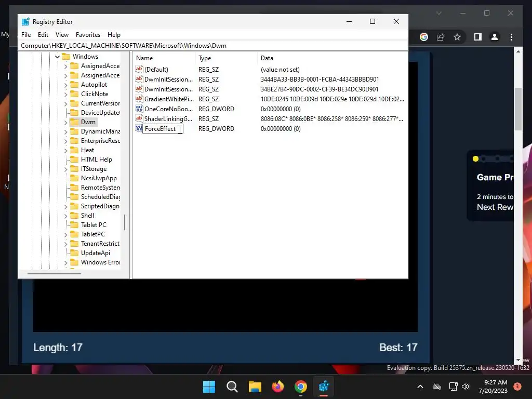
Task: Open the Favorites menu
Action: (x=88, y=35)
